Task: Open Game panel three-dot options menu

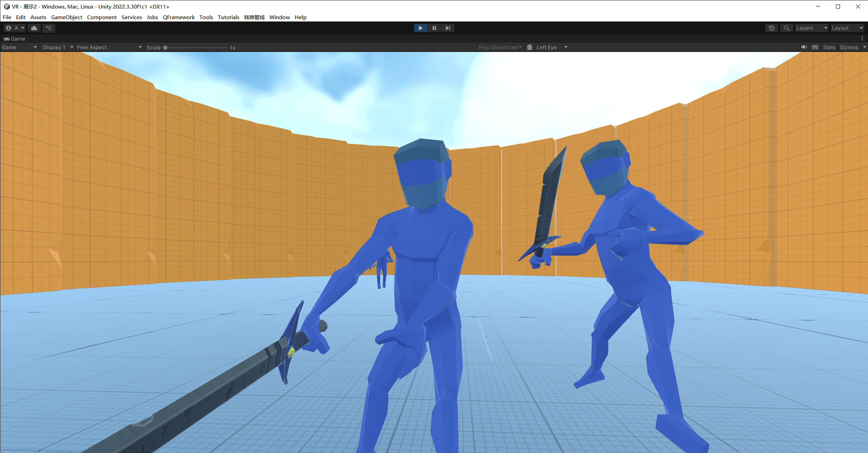Action: pyautogui.click(x=862, y=39)
